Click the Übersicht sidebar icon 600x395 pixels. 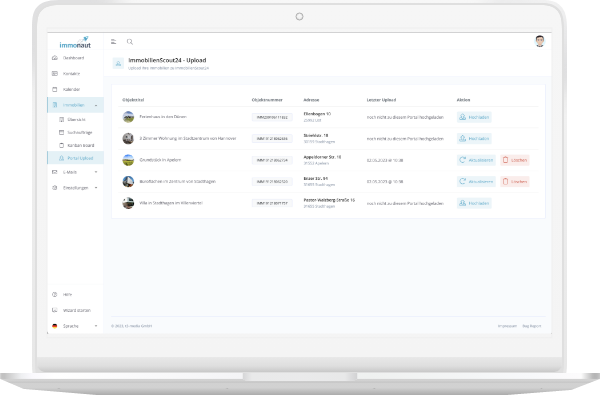(62, 119)
